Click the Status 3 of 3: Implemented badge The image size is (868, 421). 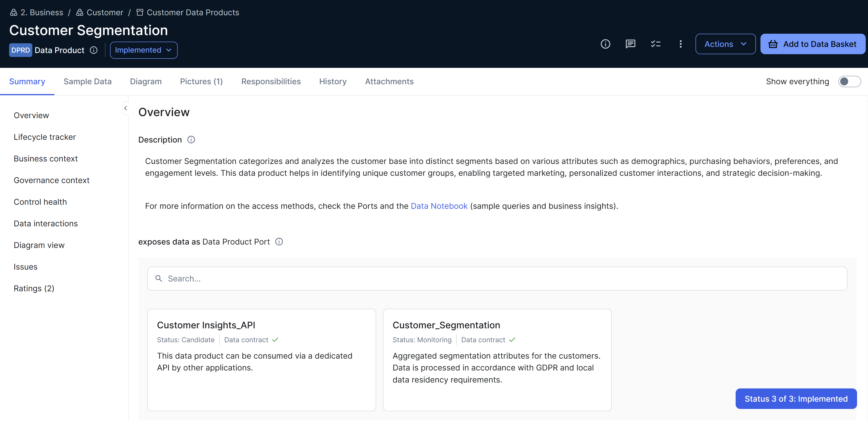(x=796, y=399)
